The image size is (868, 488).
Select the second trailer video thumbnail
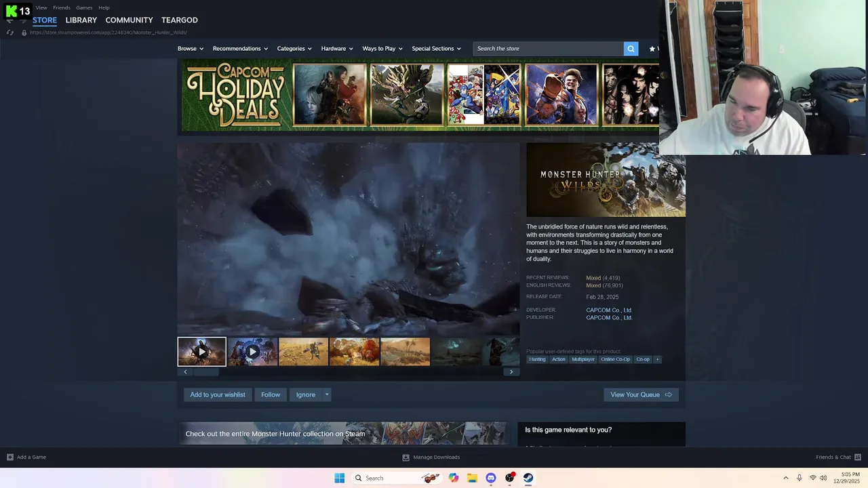(252, 352)
